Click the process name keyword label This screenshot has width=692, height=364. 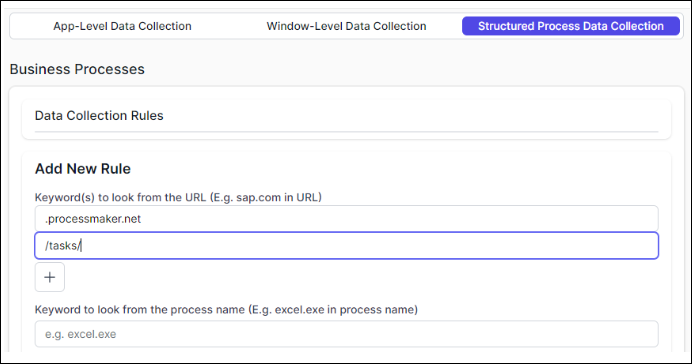click(x=226, y=309)
